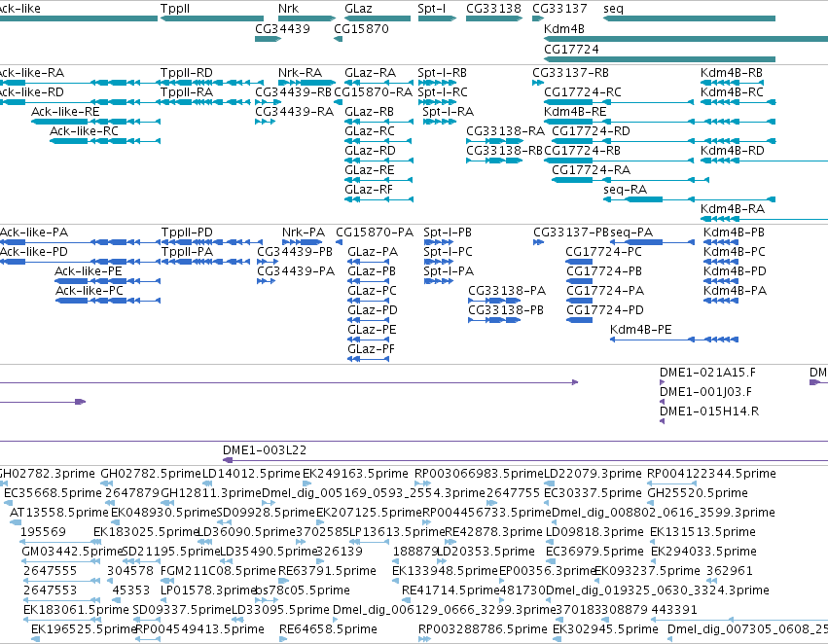
Task: Select the Spt-I-PB protein label
Action: (x=448, y=233)
